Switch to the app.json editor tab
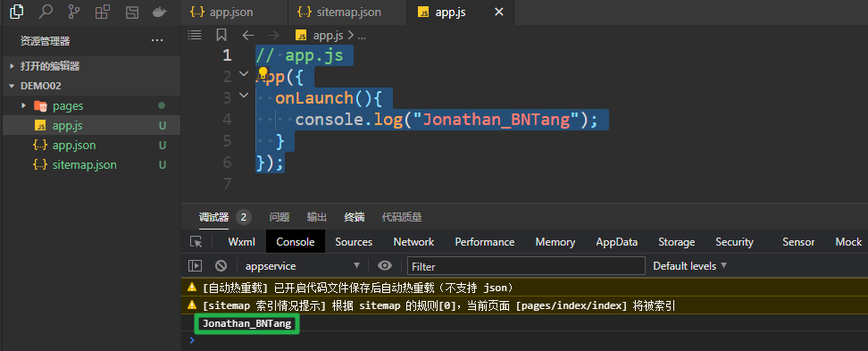Image resolution: width=868 pixels, height=351 pixels. click(x=234, y=13)
